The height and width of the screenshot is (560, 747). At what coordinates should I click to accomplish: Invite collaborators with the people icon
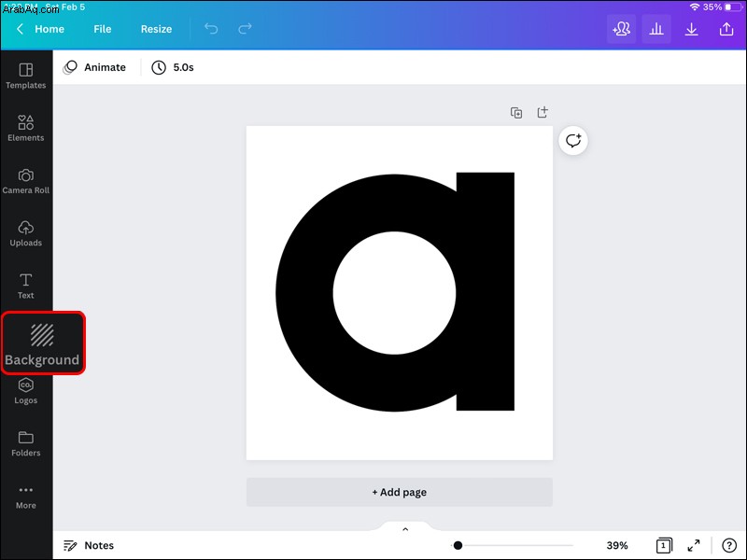click(621, 29)
